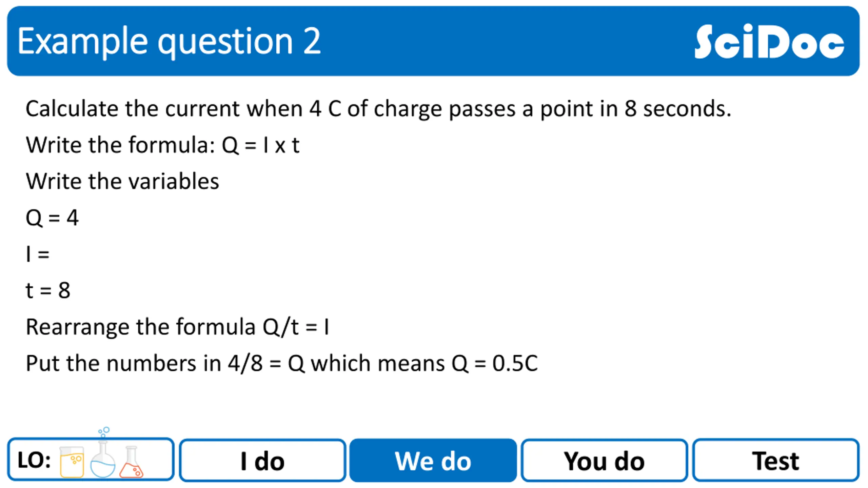
Task: Click the yellow beaker icon
Action: (72, 462)
